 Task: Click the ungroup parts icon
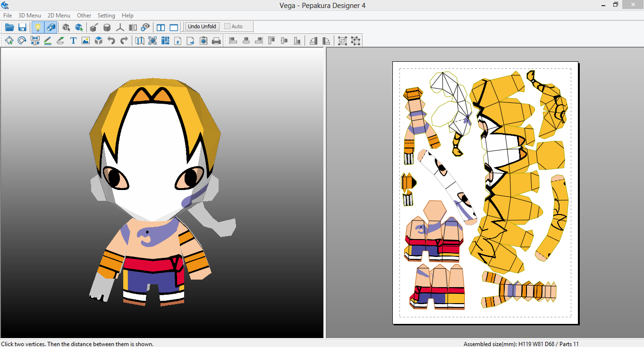[x=356, y=41]
